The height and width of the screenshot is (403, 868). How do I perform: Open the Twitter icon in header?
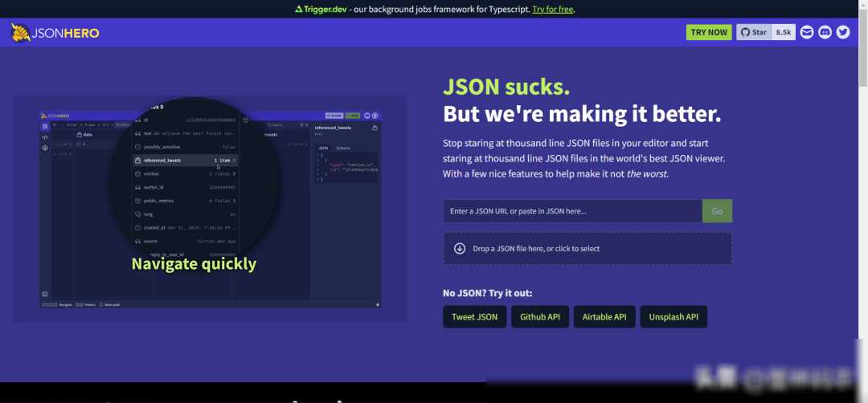(x=843, y=32)
